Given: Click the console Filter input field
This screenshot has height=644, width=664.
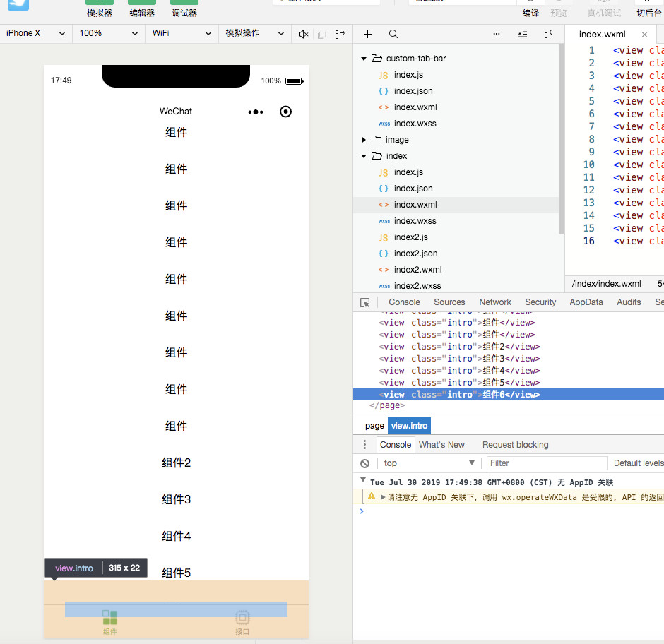Looking at the screenshot, I should [x=547, y=463].
